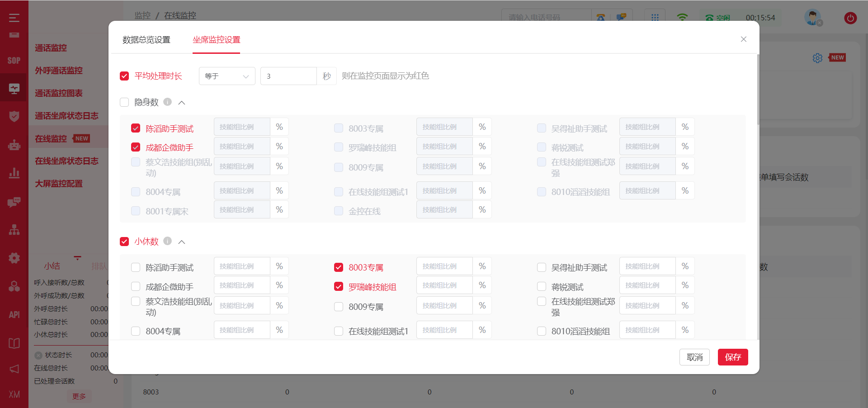
Task: Uncheck 陈滔助手测试 under 隐身数
Action: (x=136, y=128)
